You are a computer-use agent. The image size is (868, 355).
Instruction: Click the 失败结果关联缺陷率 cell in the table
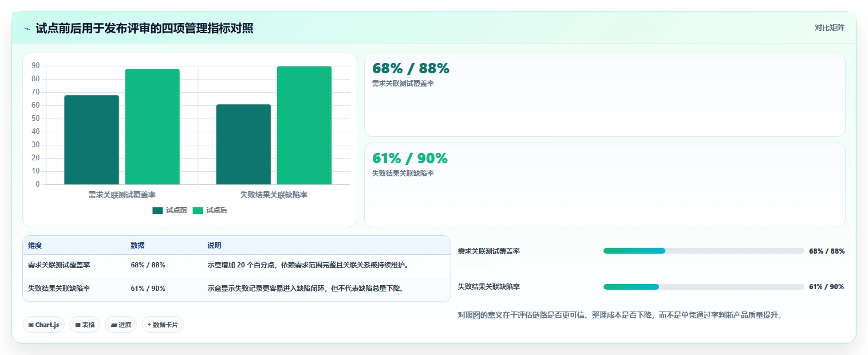tap(59, 289)
